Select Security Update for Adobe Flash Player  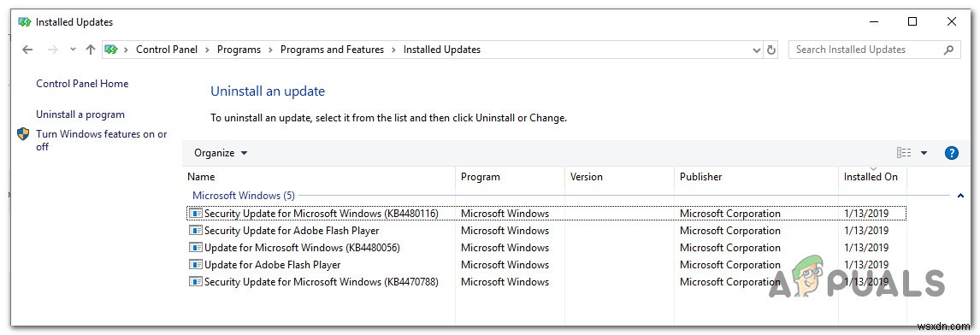pyautogui.click(x=546, y=231)
